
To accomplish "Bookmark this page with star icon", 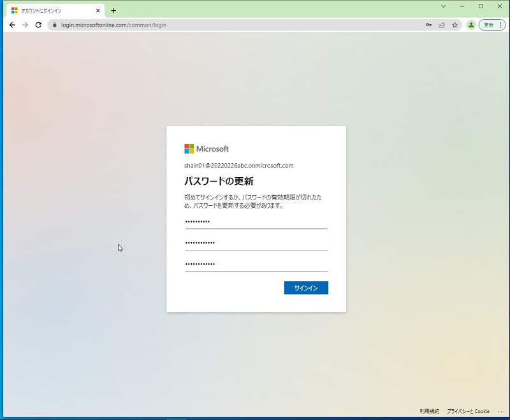I will (x=455, y=25).
